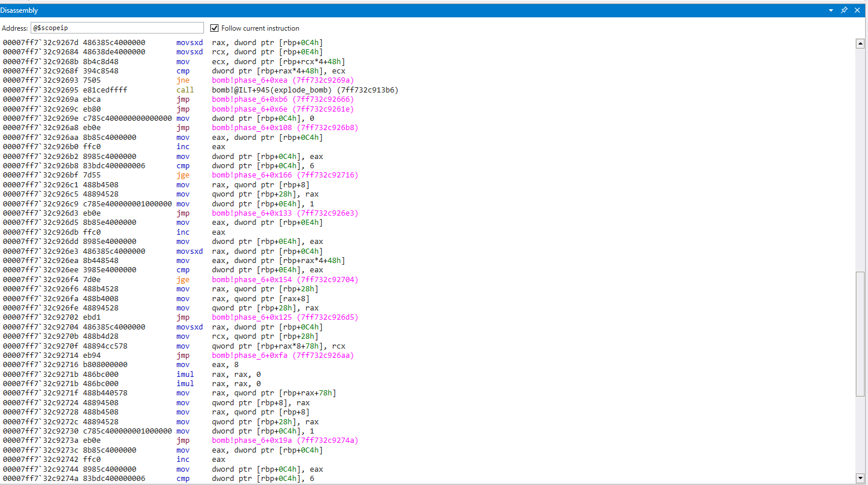This screenshot has height=485, width=868.
Task: Click the Address input field
Action: coord(117,28)
